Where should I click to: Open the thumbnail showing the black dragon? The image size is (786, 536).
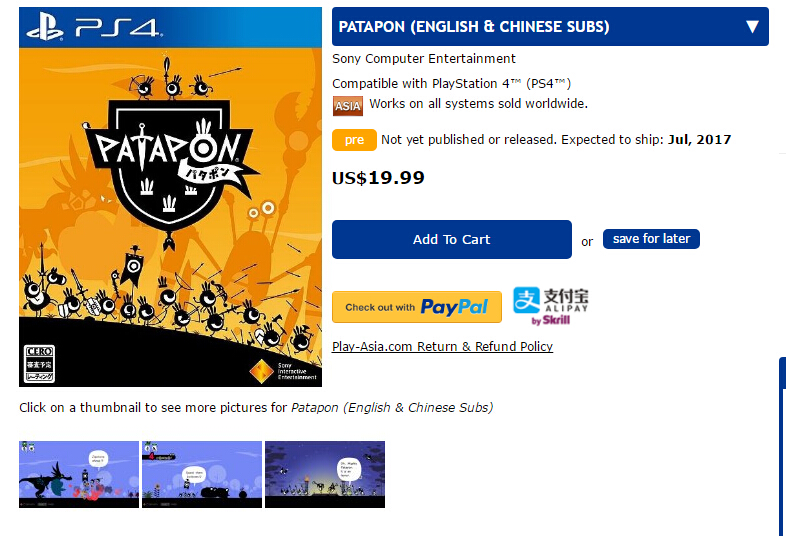[x=79, y=474]
